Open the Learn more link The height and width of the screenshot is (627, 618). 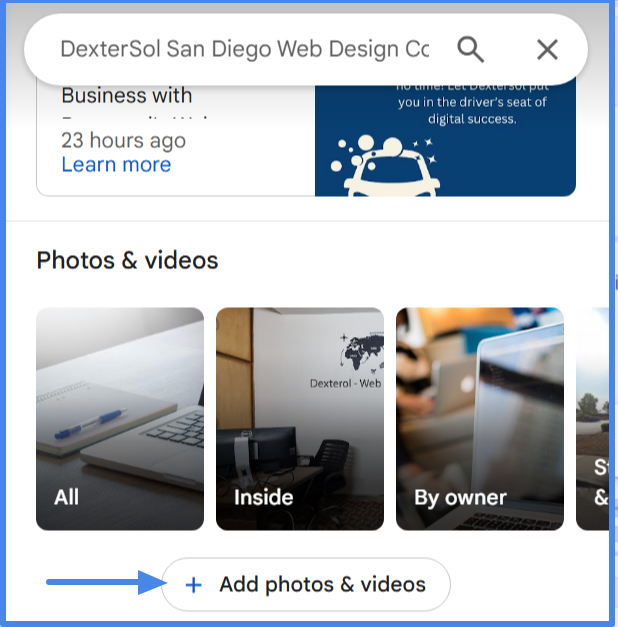(x=116, y=164)
